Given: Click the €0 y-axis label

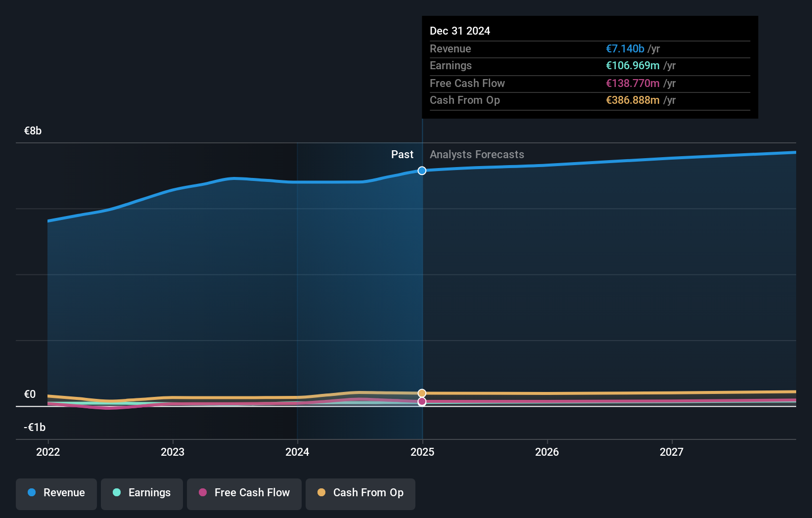Looking at the screenshot, I should (x=30, y=394).
